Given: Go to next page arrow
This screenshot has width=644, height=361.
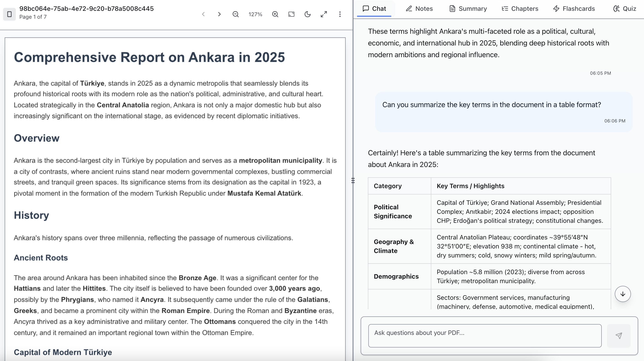Looking at the screenshot, I should tap(219, 14).
